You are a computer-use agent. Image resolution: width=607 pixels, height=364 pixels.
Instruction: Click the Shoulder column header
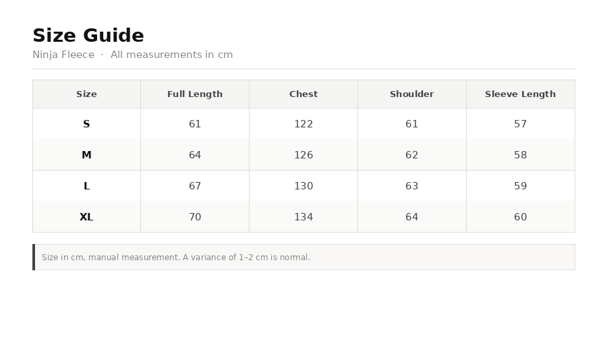pyautogui.click(x=412, y=94)
